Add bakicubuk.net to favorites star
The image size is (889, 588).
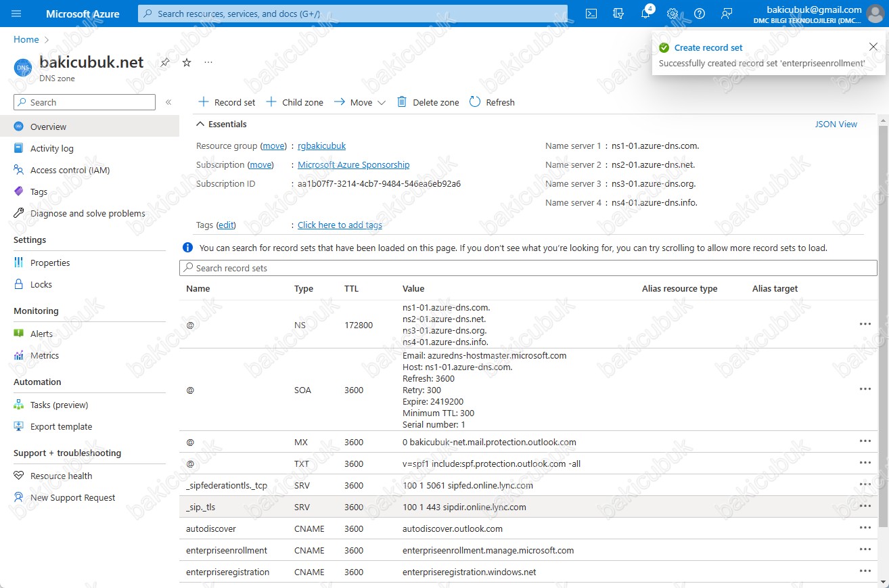tap(187, 62)
